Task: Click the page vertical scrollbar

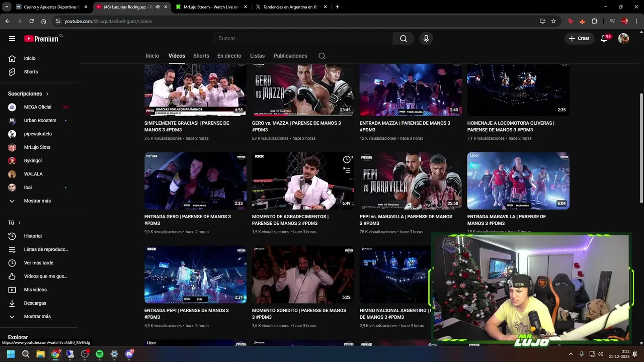Action: [x=641, y=148]
